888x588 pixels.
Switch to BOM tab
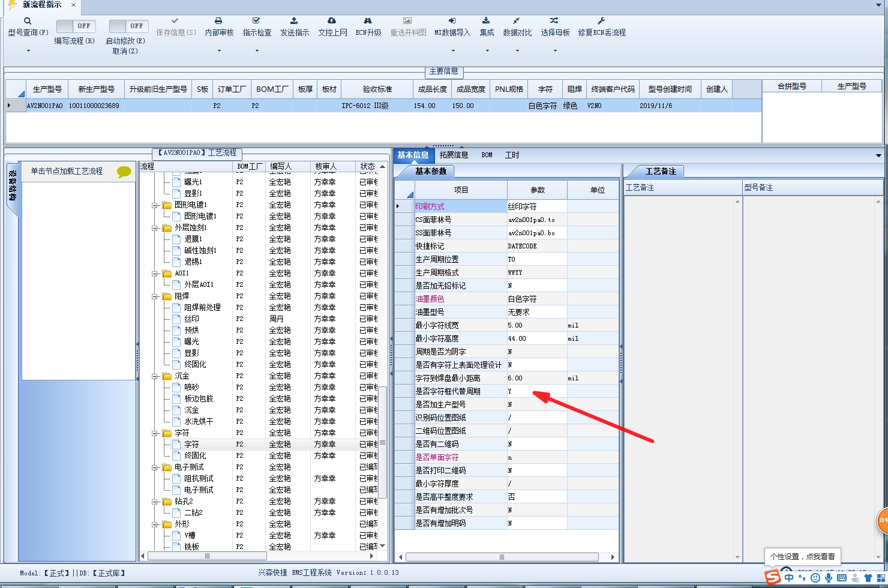[x=487, y=155]
